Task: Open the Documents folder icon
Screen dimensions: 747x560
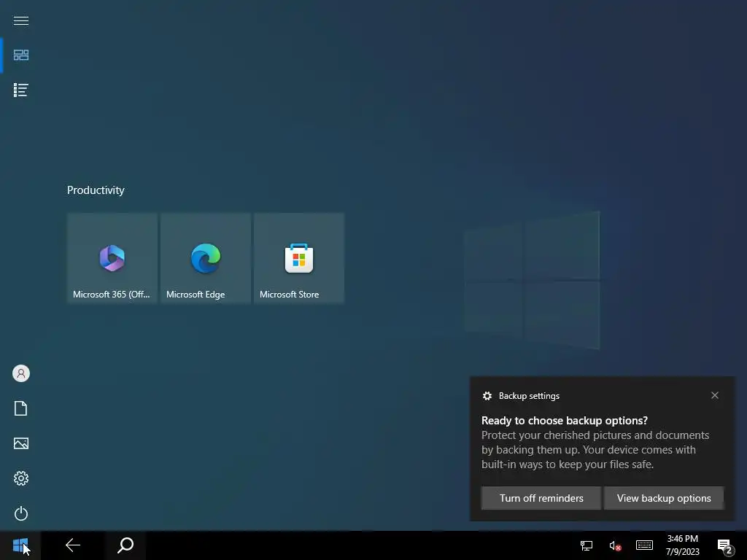Action: [21, 408]
